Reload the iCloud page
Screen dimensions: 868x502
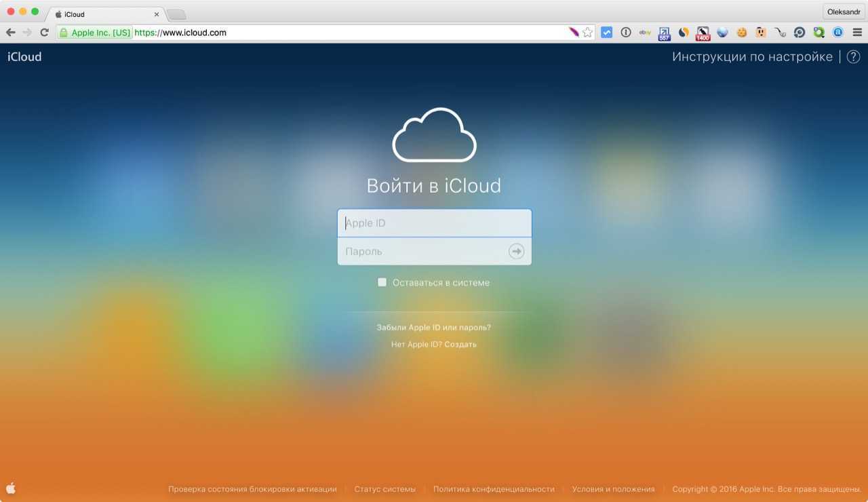click(x=44, y=33)
